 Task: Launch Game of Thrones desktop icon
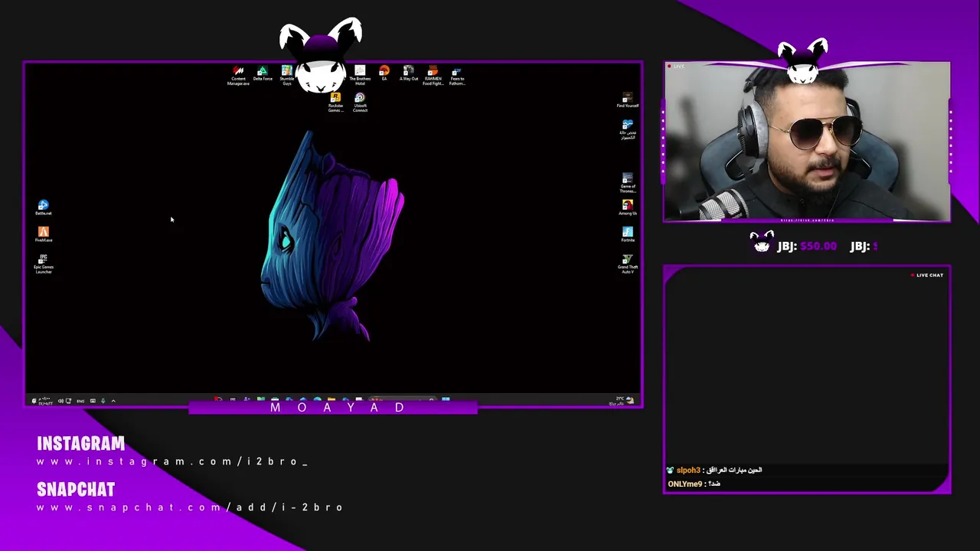[627, 183]
